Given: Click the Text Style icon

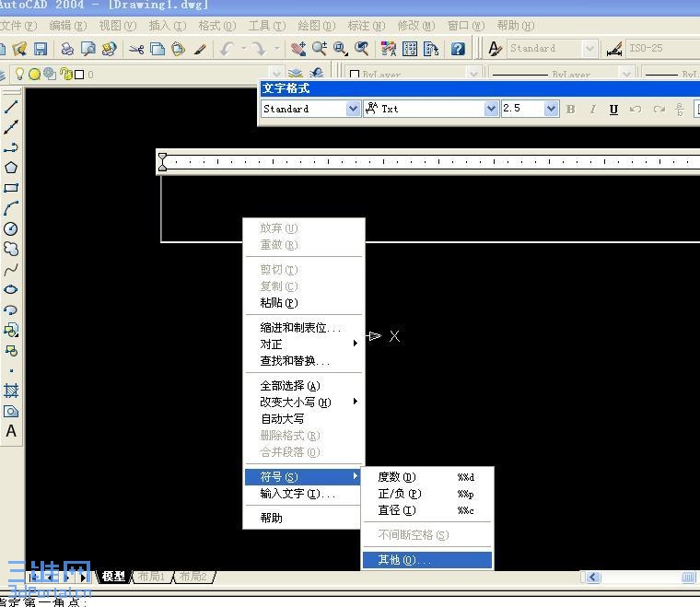Looking at the screenshot, I should 495,49.
